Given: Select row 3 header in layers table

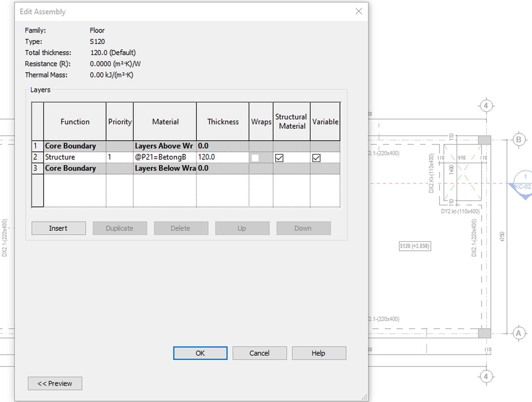Looking at the screenshot, I should 37,168.
